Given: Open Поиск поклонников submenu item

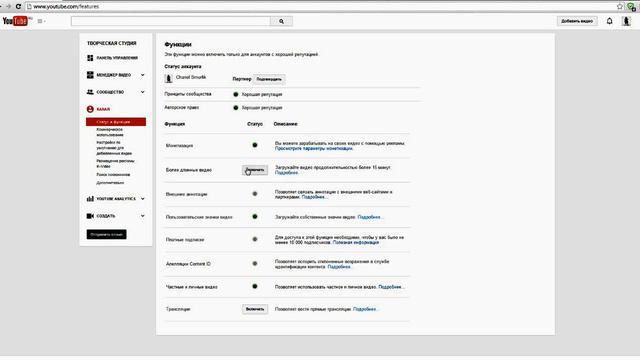Looking at the screenshot, I should (x=113, y=175).
